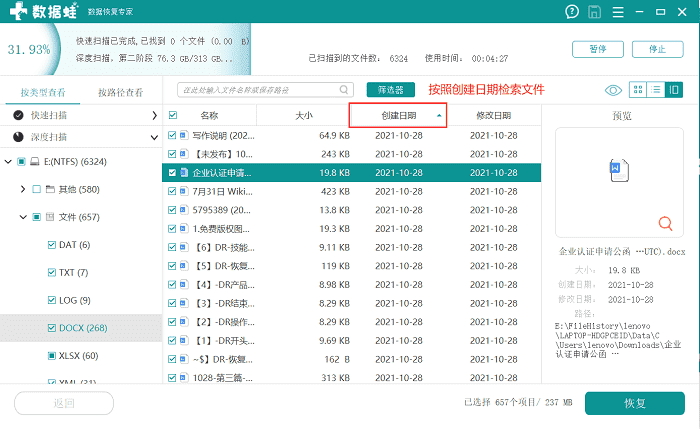The height and width of the screenshot is (429, 700).
Task: Select the 按类型查看 tab
Action: pos(42,92)
